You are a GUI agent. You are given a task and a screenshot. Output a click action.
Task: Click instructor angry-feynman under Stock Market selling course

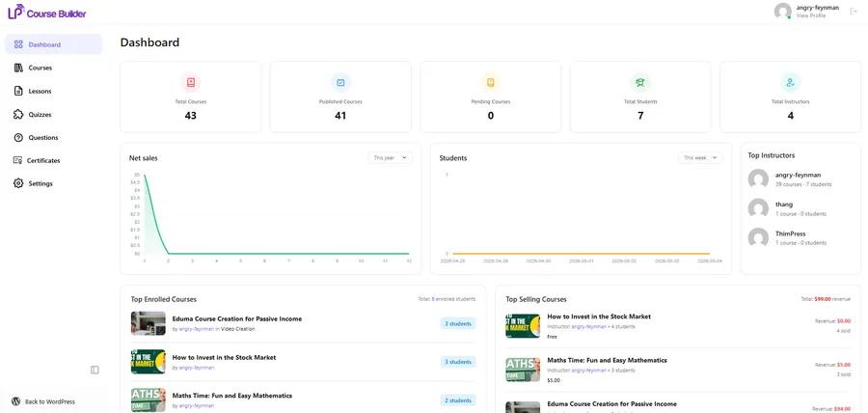point(589,326)
